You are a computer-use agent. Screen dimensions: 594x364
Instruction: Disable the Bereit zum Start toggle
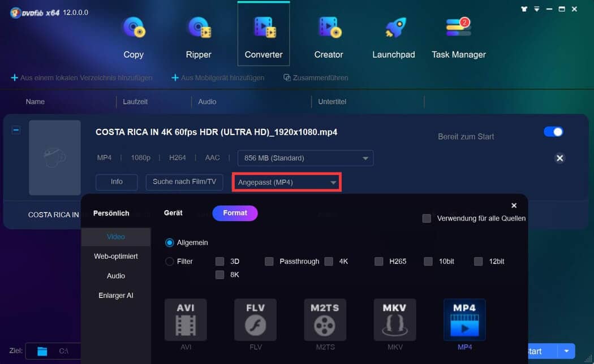(553, 131)
